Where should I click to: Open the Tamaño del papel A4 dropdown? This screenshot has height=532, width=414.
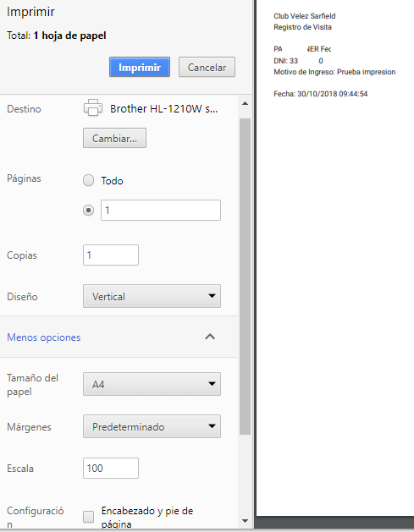pyautogui.click(x=152, y=384)
